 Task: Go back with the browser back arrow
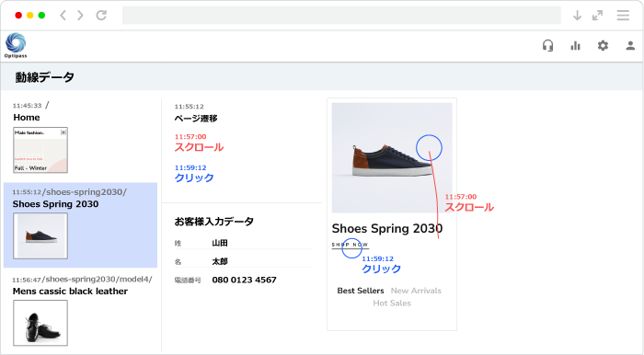tap(63, 16)
